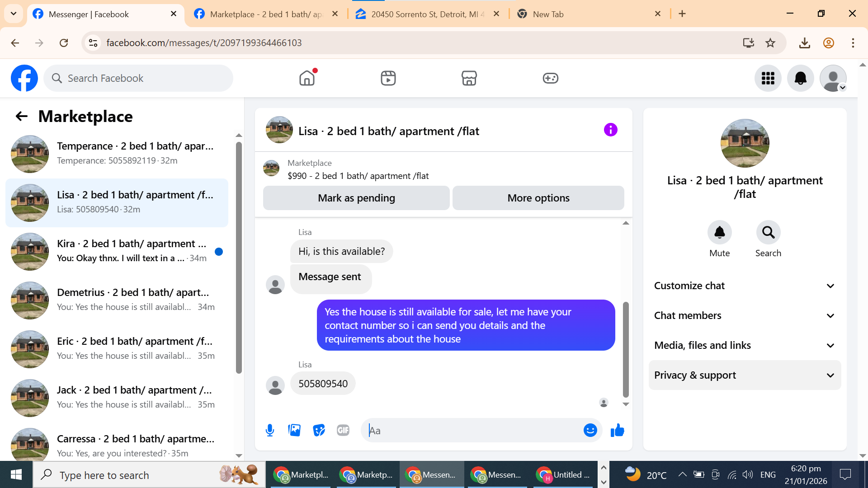Send a thumbs-up like
This screenshot has width=868, height=488.
[x=617, y=430]
